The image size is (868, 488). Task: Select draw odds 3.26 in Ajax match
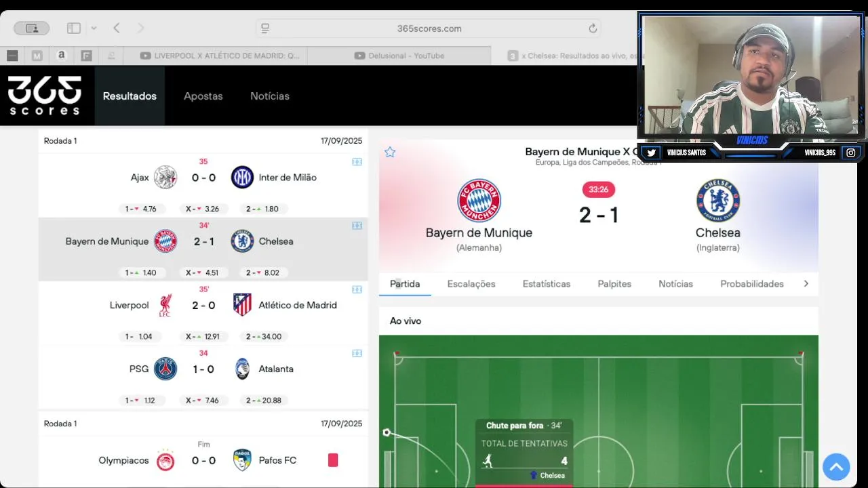[x=203, y=209]
